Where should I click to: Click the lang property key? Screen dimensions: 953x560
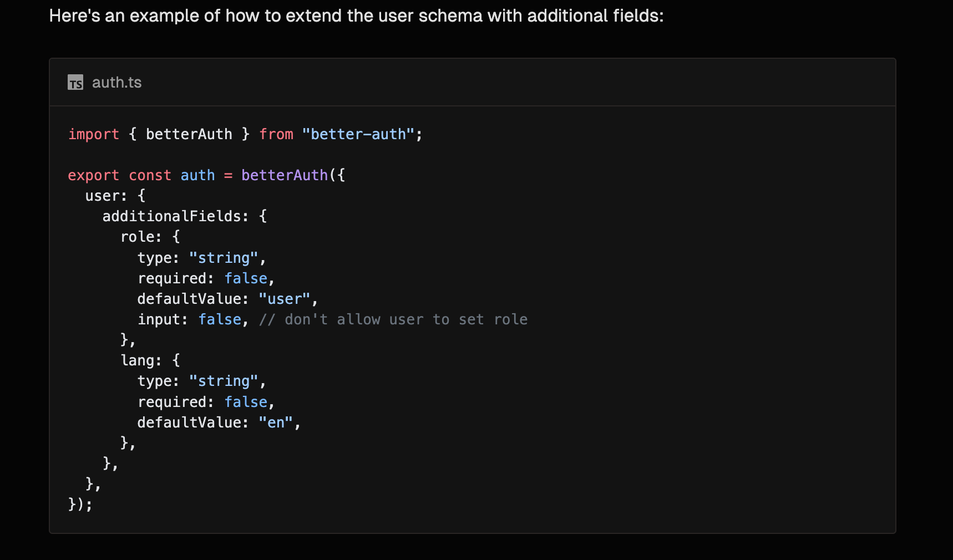pyautogui.click(x=137, y=360)
